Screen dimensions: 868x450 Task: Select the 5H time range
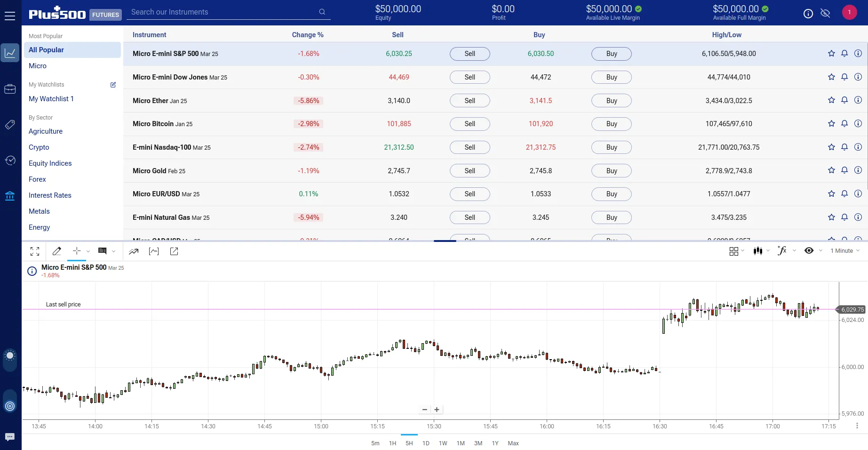pos(409,443)
